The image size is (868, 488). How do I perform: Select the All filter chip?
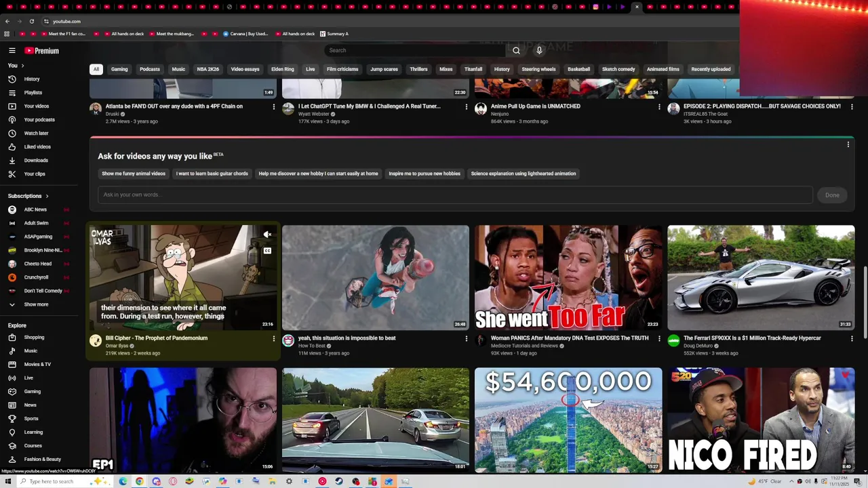pos(96,69)
